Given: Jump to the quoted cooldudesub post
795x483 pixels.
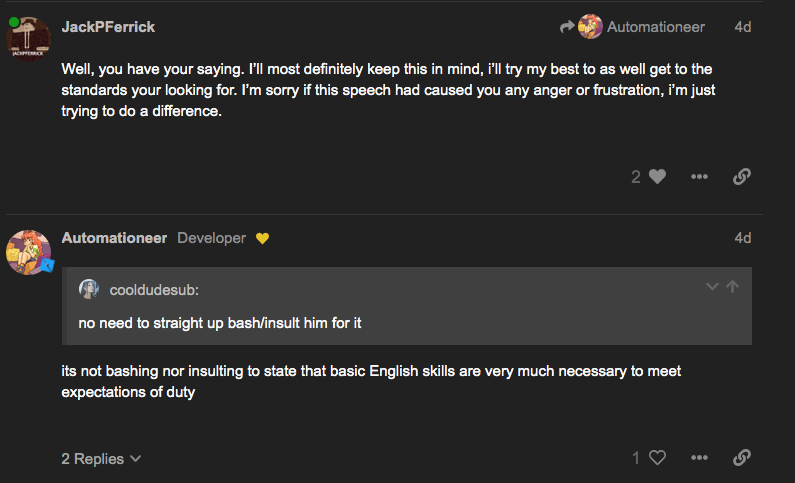Looking at the screenshot, I should click(x=732, y=287).
